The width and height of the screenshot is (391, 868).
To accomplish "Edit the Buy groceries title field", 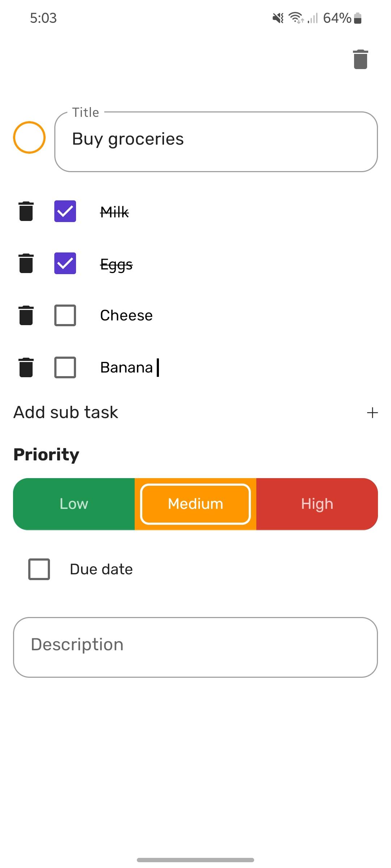I will [x=216, y=140].
